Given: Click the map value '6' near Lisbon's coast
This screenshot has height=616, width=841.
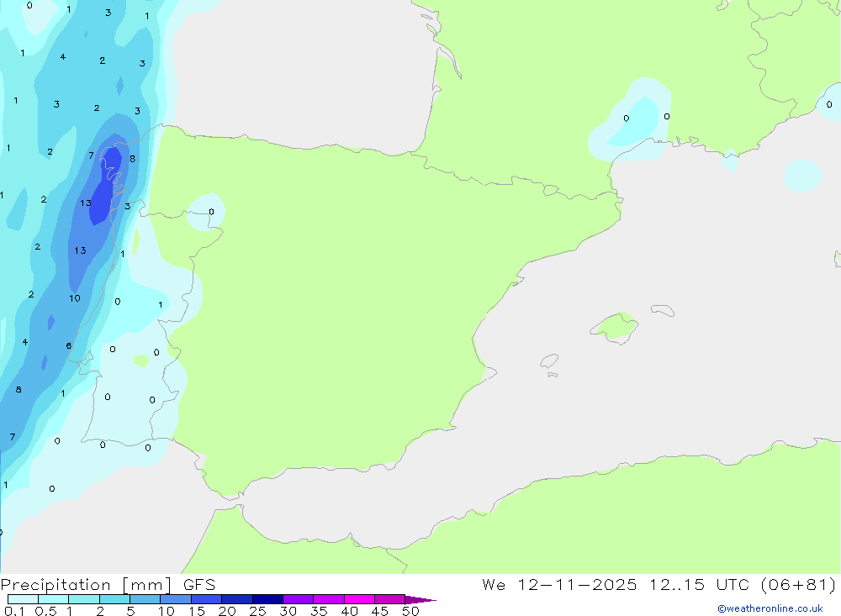Looking at the screenshot, I should (69, 345).
